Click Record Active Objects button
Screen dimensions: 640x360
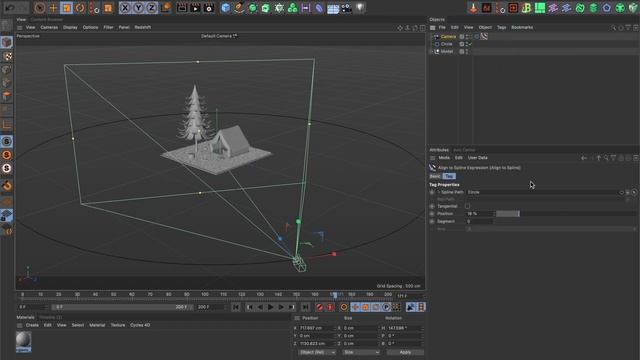click(x=319, y=307)
